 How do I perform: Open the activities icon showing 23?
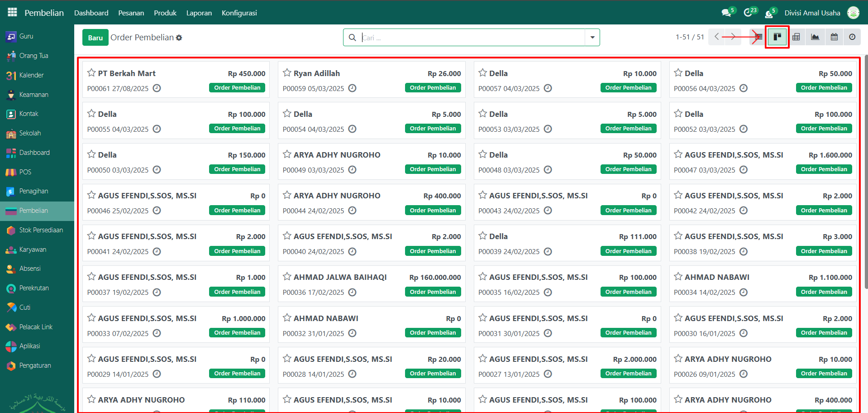pos(748,13)
